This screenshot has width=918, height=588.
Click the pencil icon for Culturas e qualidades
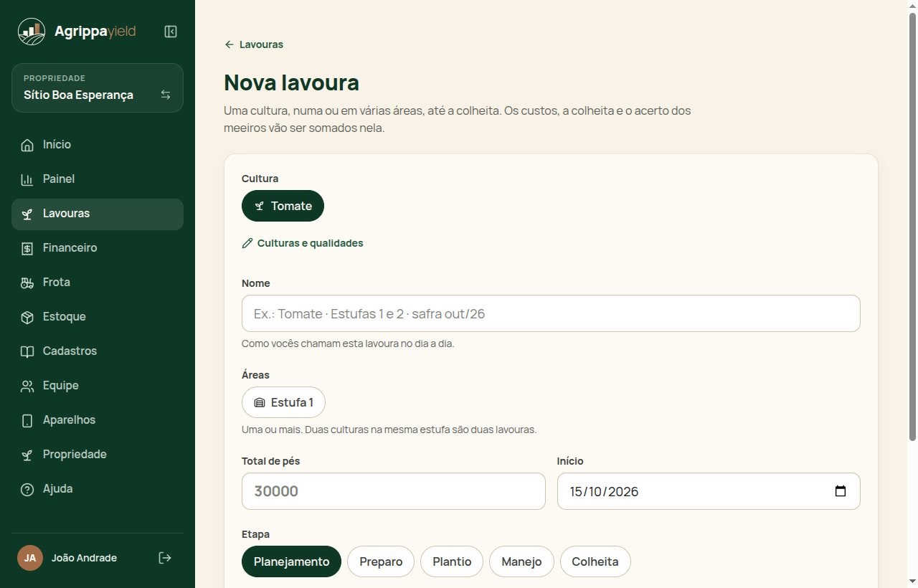[x=247, y=243]
